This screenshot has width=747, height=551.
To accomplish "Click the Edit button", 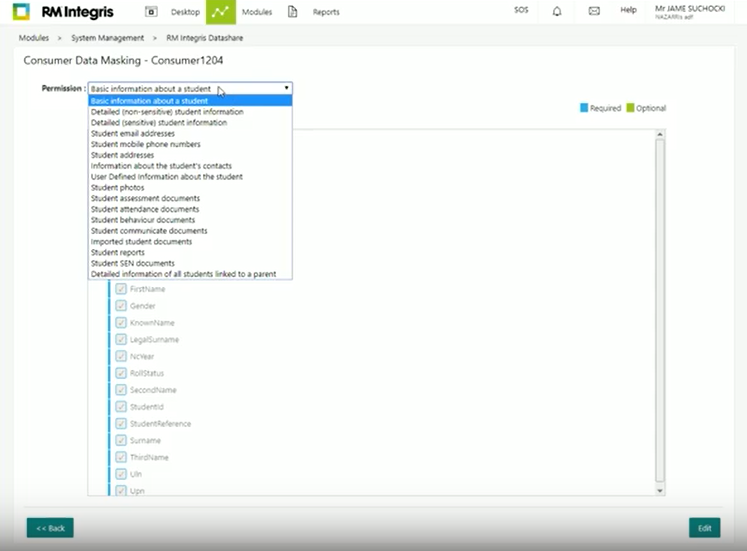I will point(705,528).
